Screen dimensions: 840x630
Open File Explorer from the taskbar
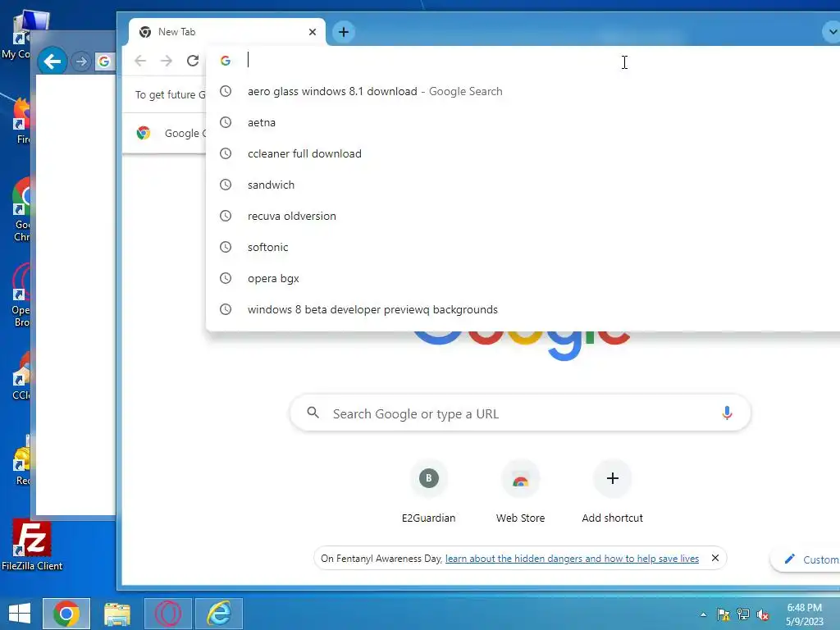(117, 614)
